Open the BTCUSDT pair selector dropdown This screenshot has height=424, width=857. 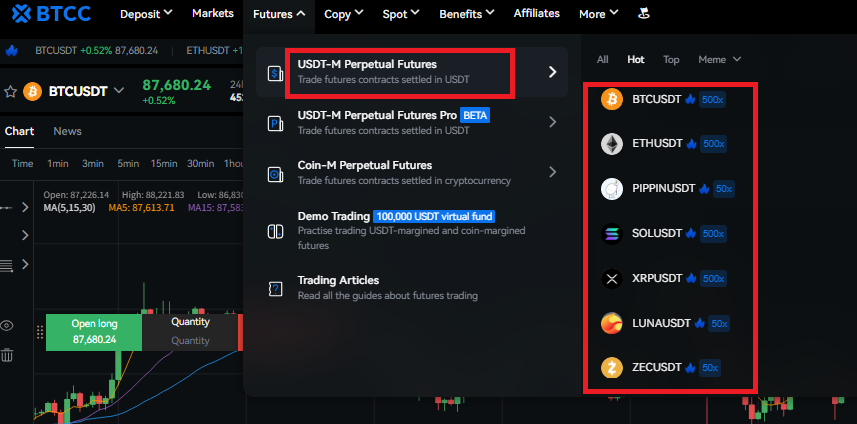click(x=119, y=91)
